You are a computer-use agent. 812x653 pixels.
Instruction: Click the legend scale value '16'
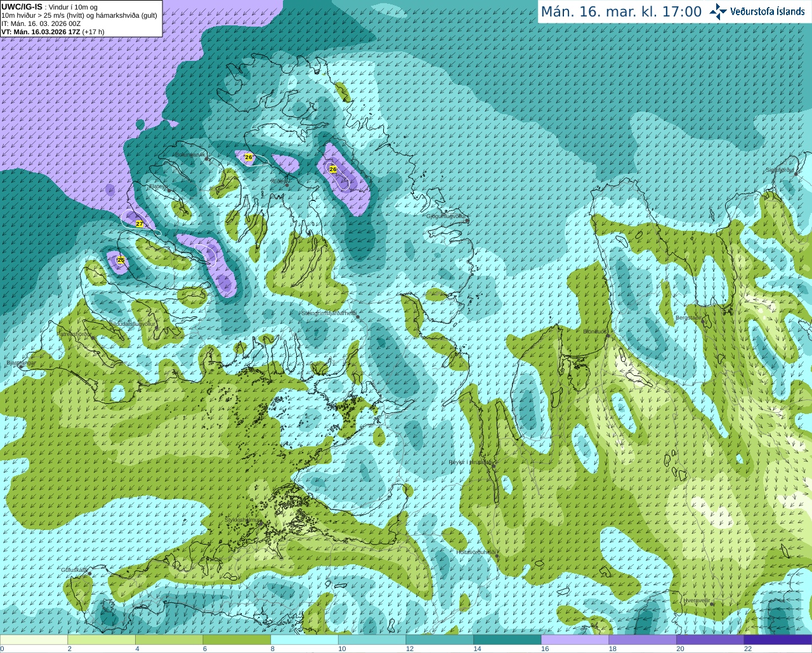[x=545, y=649]
